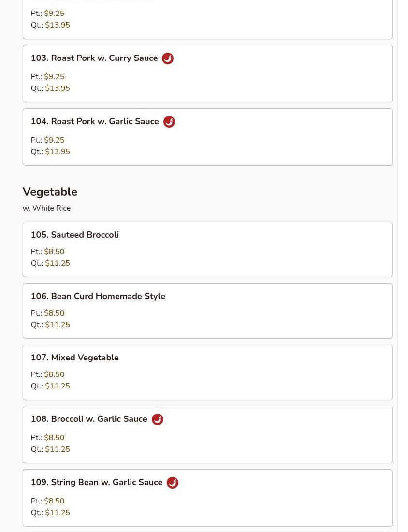The width and height of the screenshot is (408, 532).
Task: Select the 107. Mixed Vegetable item
Action: pyautogui.click(x=75, y=358)
